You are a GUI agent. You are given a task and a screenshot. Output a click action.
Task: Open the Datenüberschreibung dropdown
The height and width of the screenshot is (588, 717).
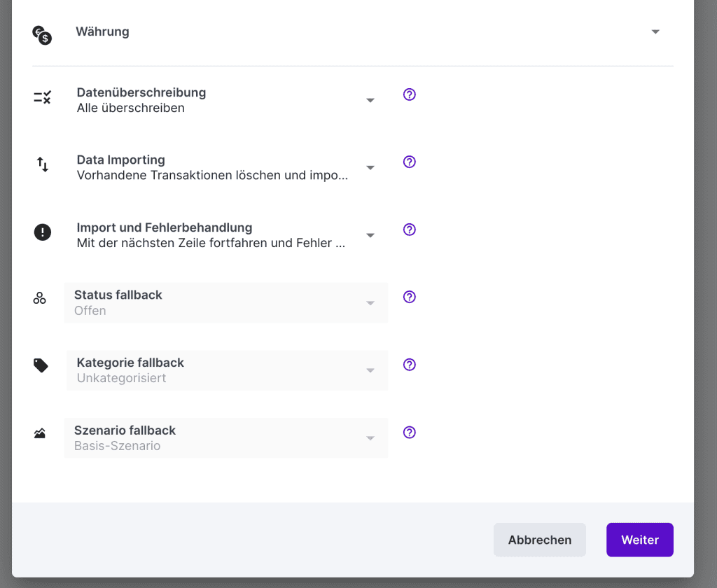(x=370, y=101)
